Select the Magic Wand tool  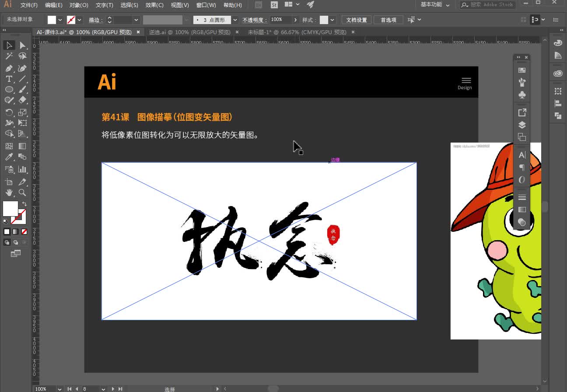point(8,56)
